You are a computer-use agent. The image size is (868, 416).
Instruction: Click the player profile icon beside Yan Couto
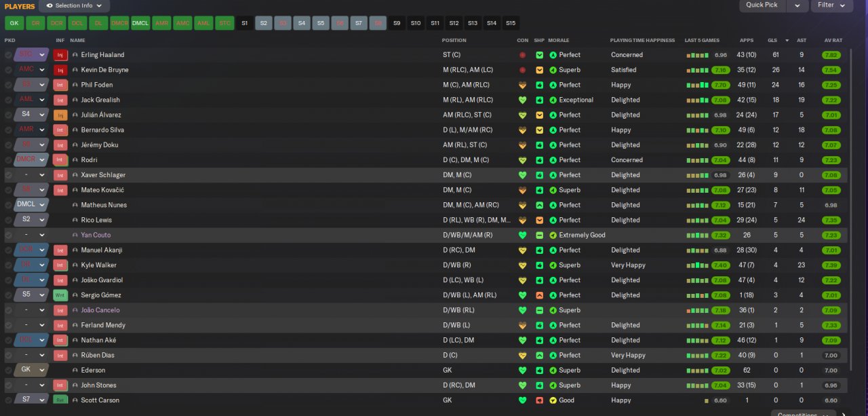[75, 235]
